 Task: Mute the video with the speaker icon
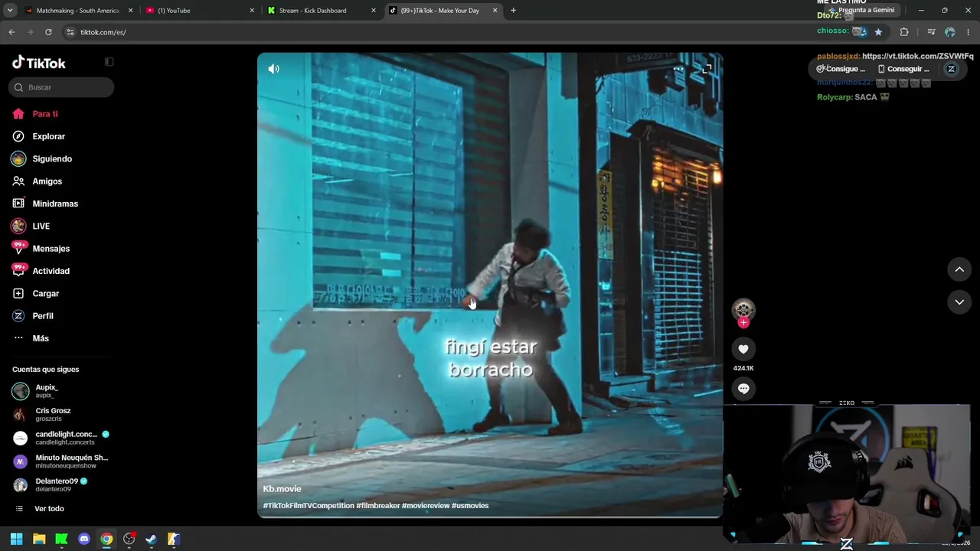[273, 69]
